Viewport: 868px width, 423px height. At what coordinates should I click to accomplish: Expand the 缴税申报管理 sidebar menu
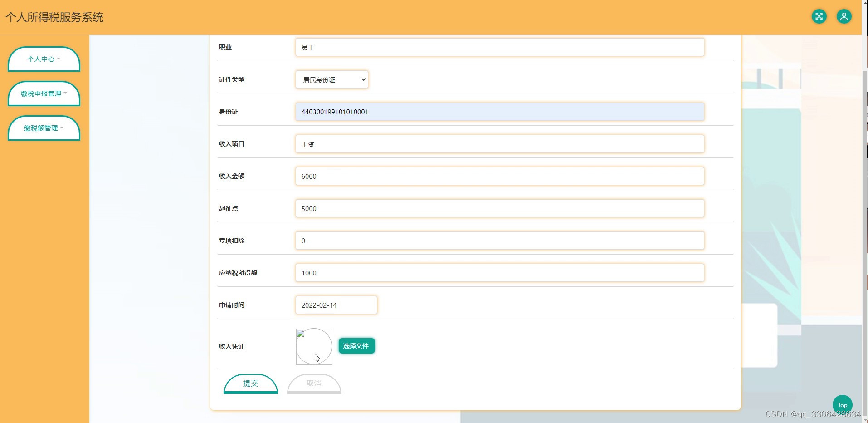[44, 93]
